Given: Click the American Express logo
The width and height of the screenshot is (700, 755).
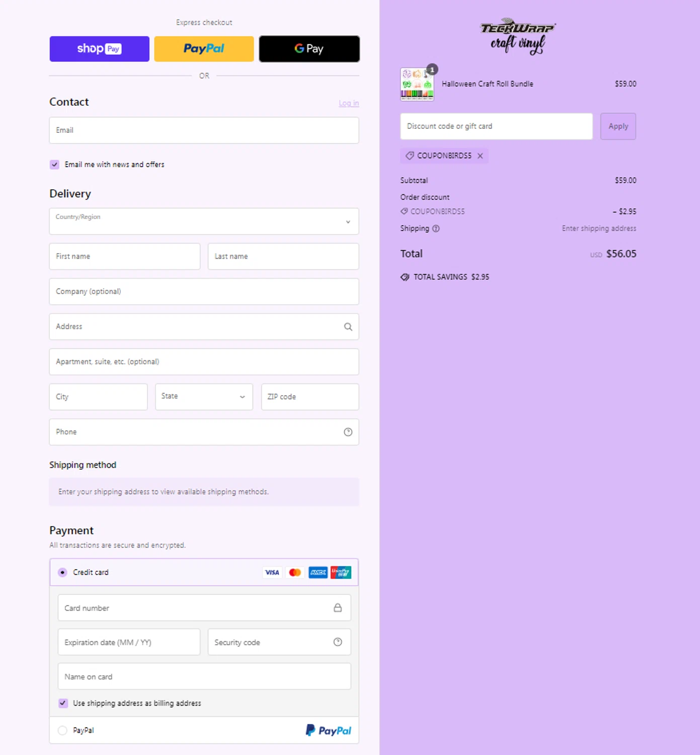Looking at the screenshot, I should tap(318, 572).
